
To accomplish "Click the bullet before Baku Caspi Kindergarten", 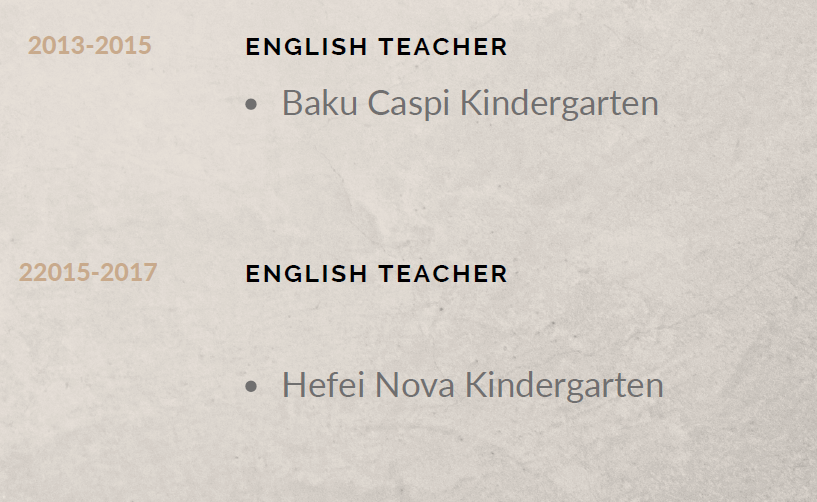I will coord(251,104).
